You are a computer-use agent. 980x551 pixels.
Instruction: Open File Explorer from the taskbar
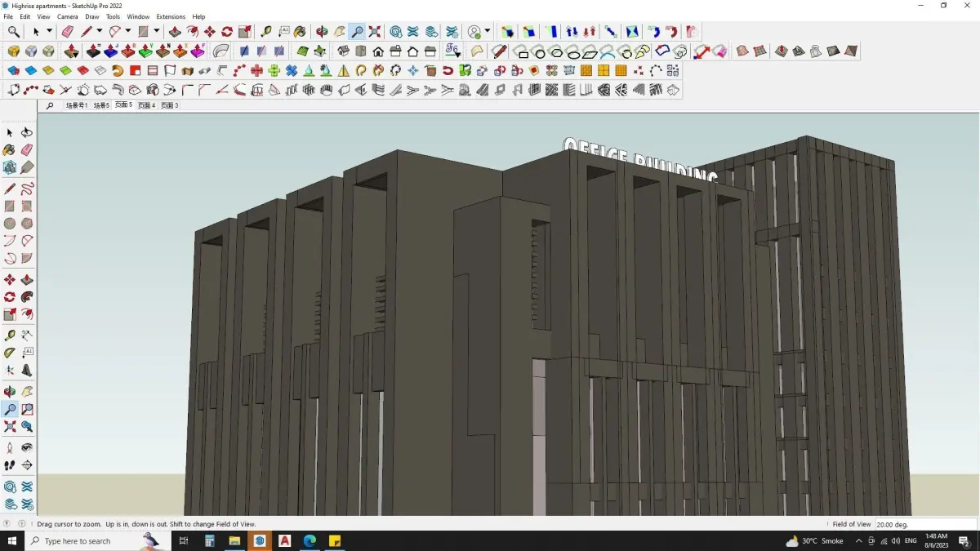point(234,540)
